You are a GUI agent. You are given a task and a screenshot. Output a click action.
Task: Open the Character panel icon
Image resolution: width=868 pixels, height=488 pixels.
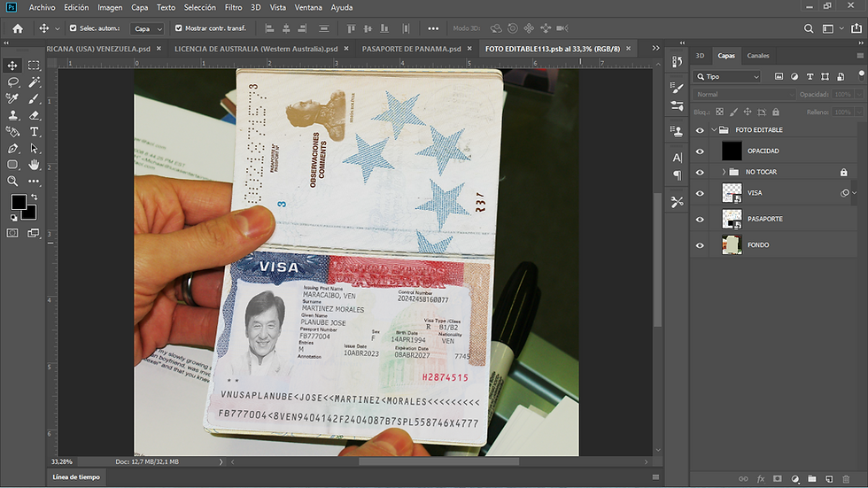[677, 158]
